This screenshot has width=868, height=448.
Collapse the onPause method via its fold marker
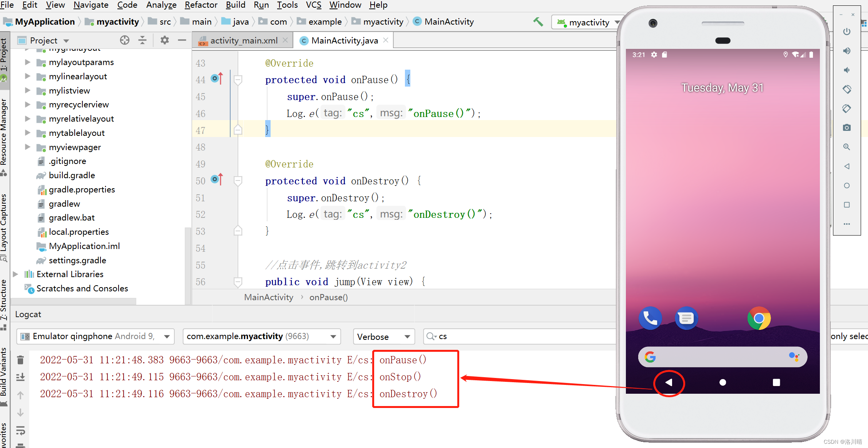tap(238, 80)
